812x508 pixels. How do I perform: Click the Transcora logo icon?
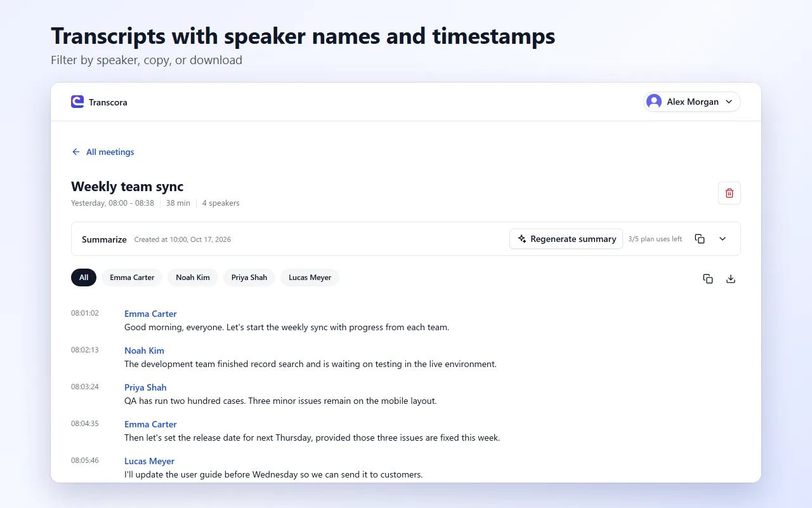(77, 102)
